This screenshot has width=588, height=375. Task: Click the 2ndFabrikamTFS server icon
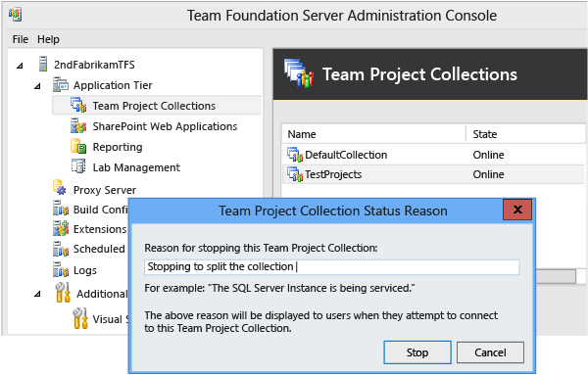[43, 64]
